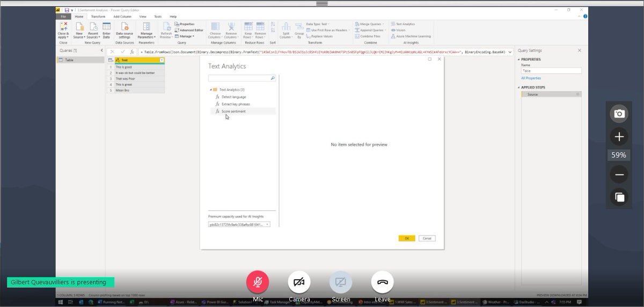Viewport: 644px width, 307px height.
Task: Select the Table query in Queries pane
Action: tap(80, 60)
